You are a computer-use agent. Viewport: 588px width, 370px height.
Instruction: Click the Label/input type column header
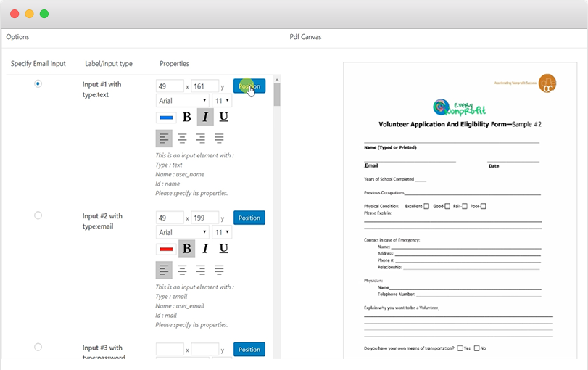click(109, 63)
